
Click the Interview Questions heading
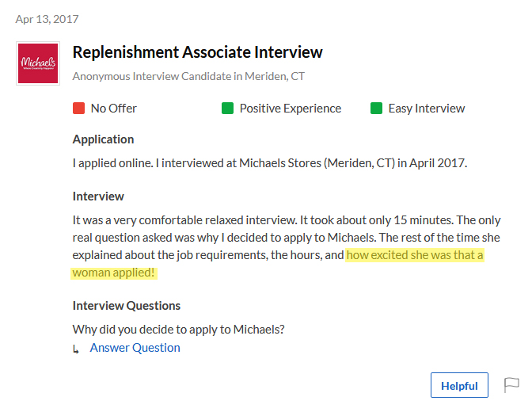[x=126, y=306]
